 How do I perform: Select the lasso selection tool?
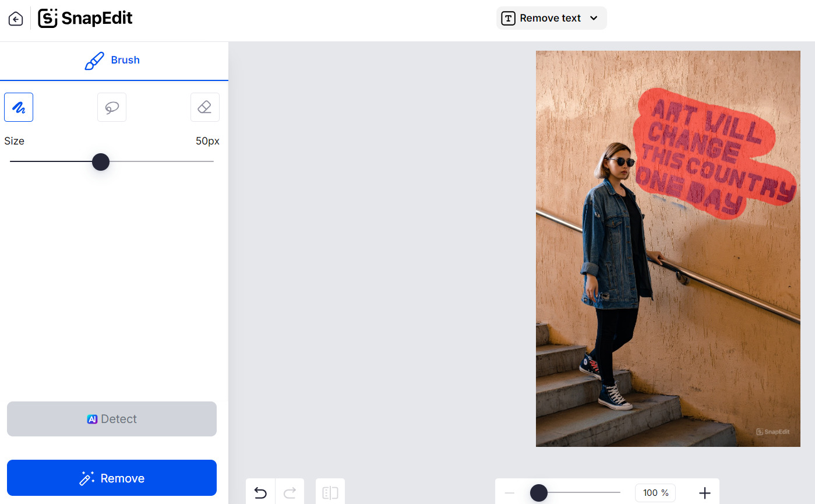click(112, 107)
